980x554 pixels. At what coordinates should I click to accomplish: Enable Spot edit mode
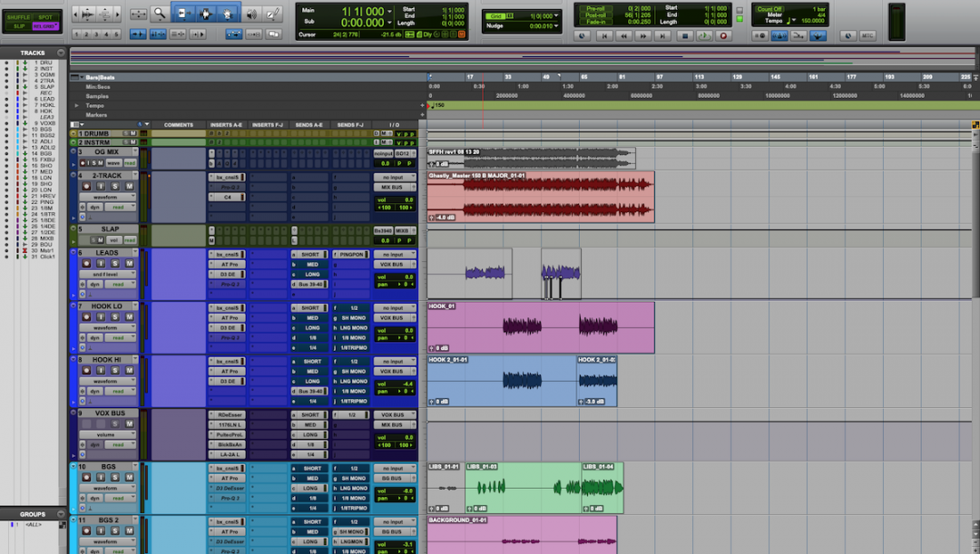click(45, 17)
